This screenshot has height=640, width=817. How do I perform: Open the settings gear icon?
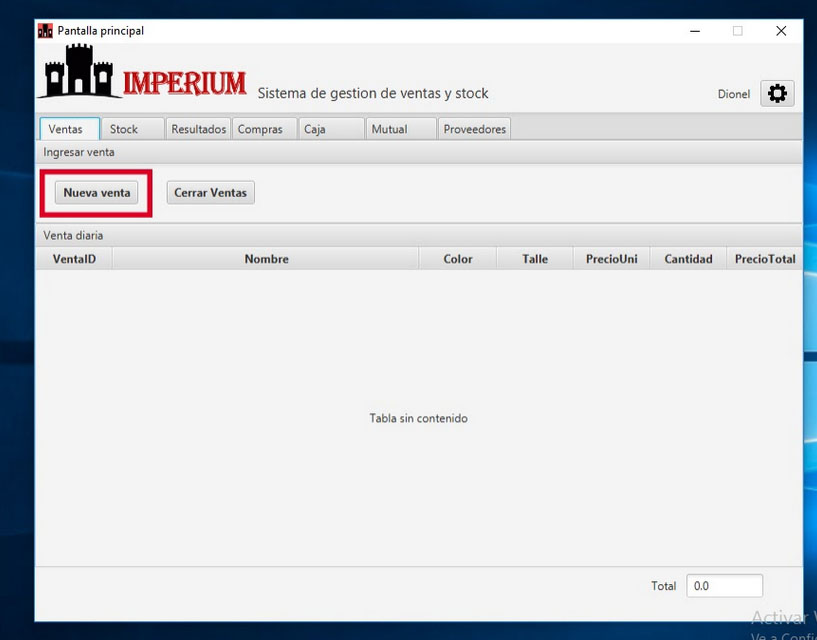778,93
